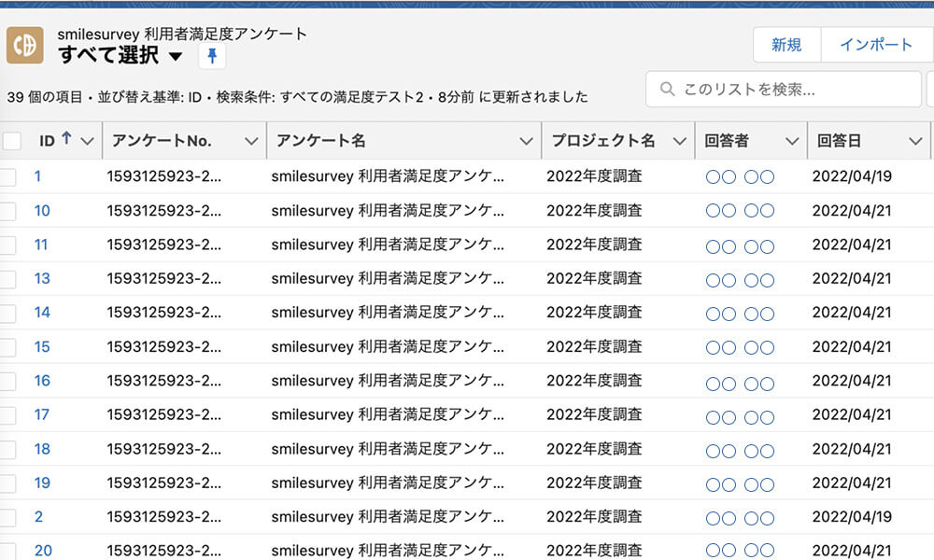
Task: Open record ID 18 link
Action: click(42, 449)
